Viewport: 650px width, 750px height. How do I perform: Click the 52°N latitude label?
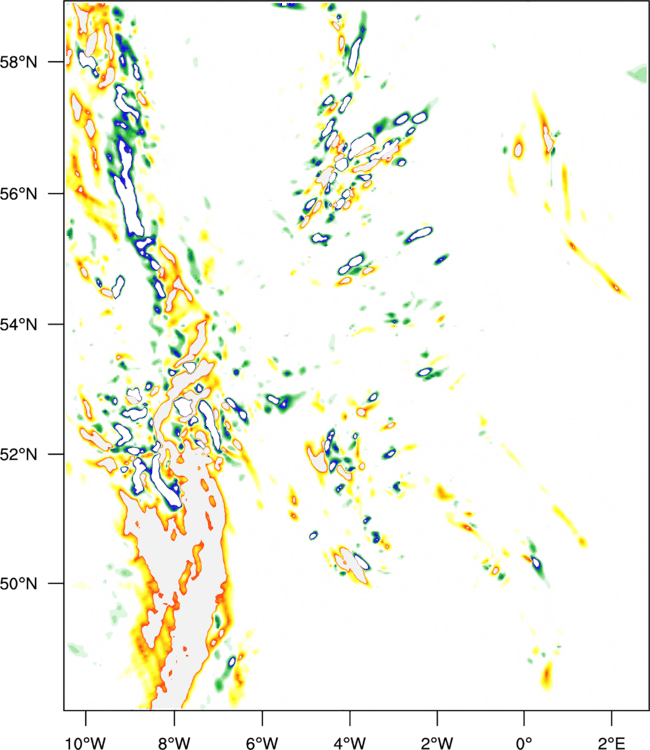tap(18, 454)
